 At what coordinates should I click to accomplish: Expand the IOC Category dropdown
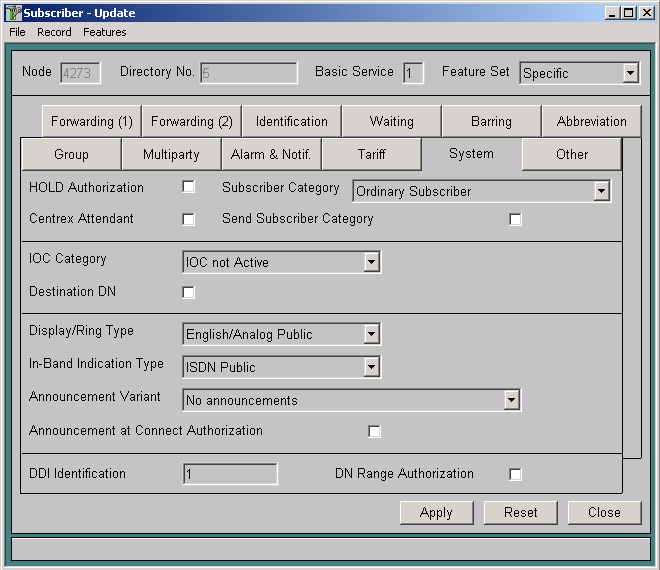click(x=371, y=262)
